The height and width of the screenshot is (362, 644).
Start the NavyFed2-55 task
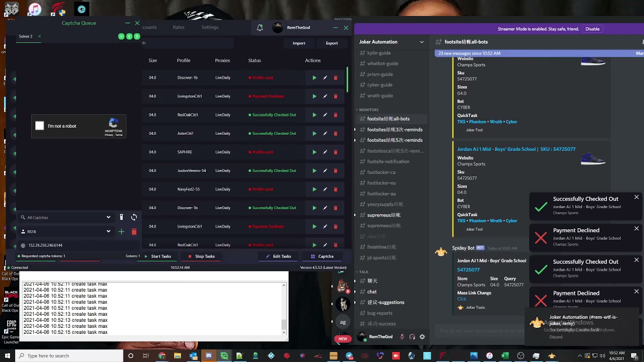click(314, 189)
